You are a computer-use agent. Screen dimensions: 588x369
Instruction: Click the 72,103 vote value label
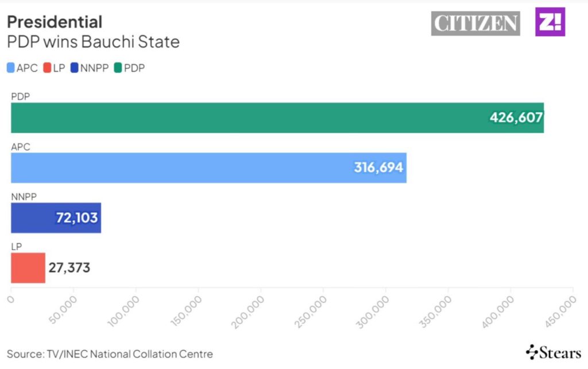click(76, 217)
